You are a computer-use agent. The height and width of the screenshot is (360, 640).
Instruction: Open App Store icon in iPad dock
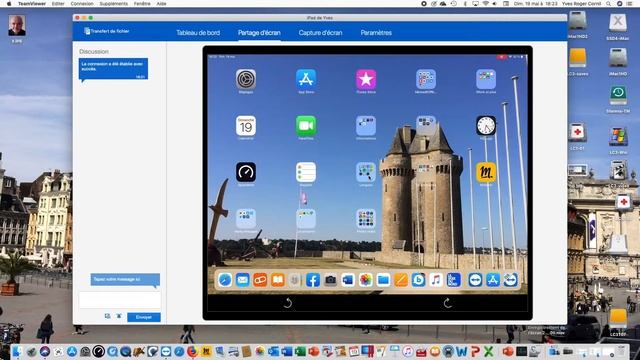click(x=493, y=280)
